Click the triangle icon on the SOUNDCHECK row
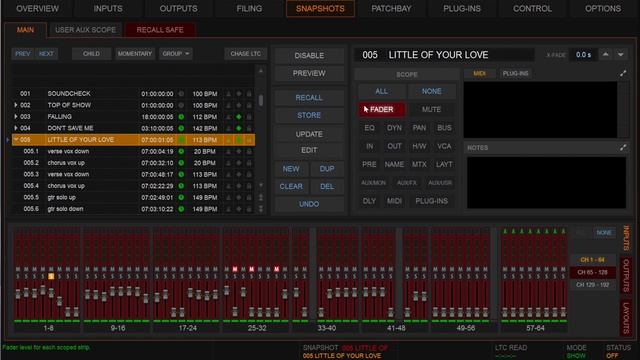This screenshot has height=360, width=640. pyautogui.click(x=229, y=94)
